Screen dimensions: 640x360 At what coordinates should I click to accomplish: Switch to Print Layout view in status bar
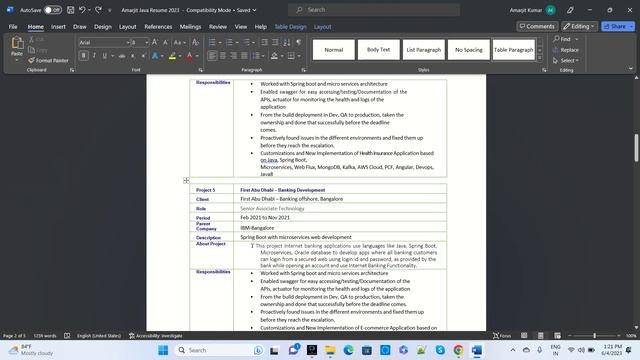pos(540,336)
